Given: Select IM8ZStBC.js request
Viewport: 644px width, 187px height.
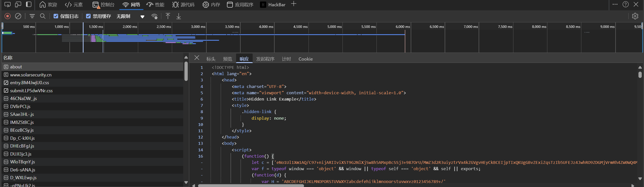Looking at the screenshot, I should (x=93, y=122).
